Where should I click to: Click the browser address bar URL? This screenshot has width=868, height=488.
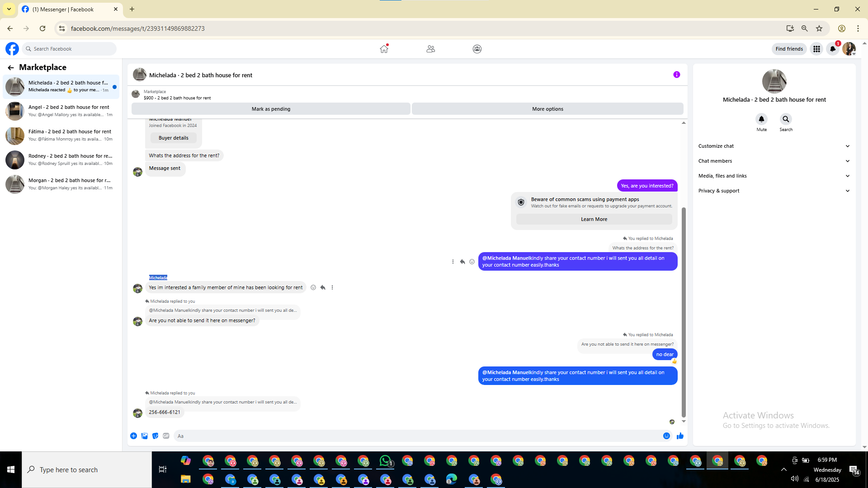(138, 28)
